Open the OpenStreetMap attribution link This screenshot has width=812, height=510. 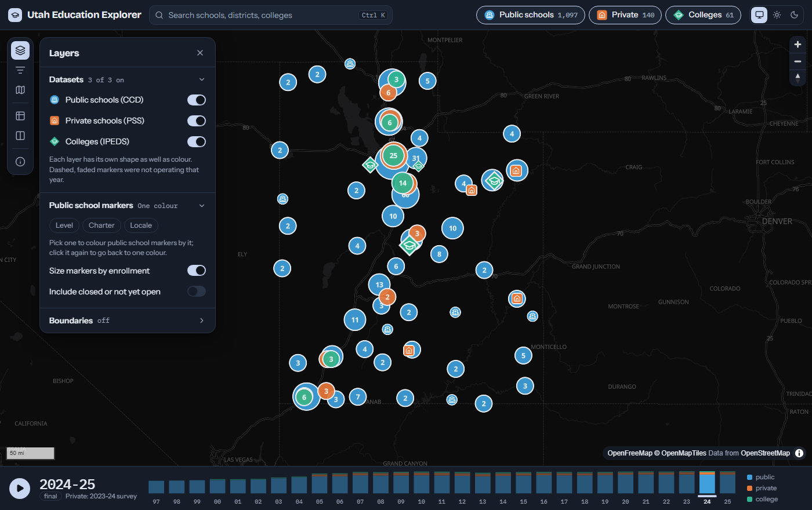pyautogui.click(x=765, y=453)
